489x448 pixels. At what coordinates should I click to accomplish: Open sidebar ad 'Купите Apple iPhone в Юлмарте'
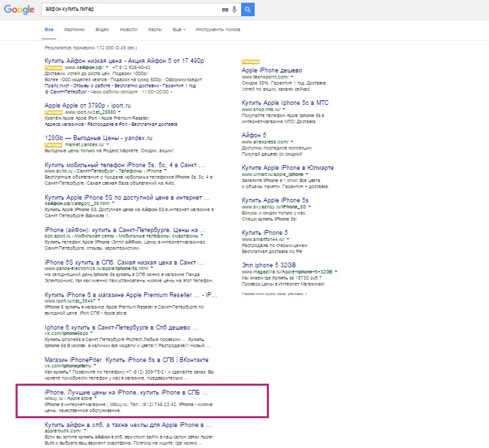click(x=288, y=168)
